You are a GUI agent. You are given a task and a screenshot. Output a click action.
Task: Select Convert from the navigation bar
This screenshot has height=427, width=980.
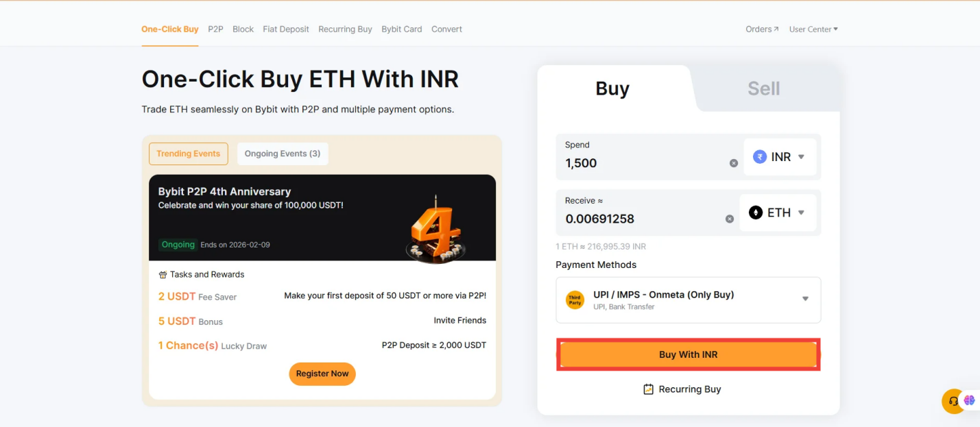446,29
